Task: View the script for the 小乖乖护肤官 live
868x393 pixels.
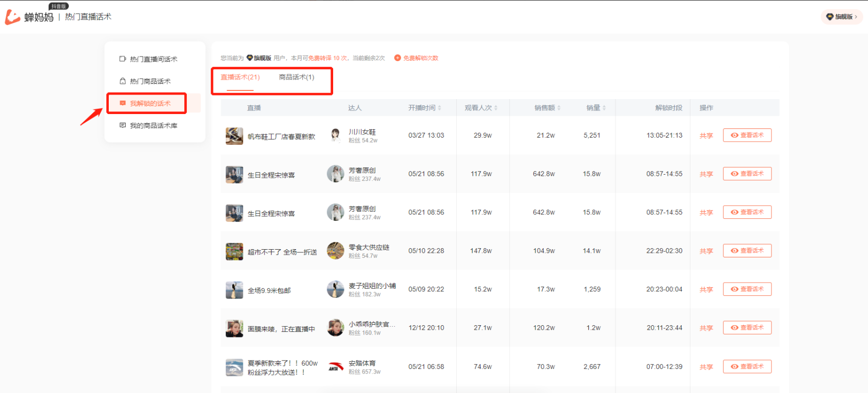Action: [x=747, y=328]
